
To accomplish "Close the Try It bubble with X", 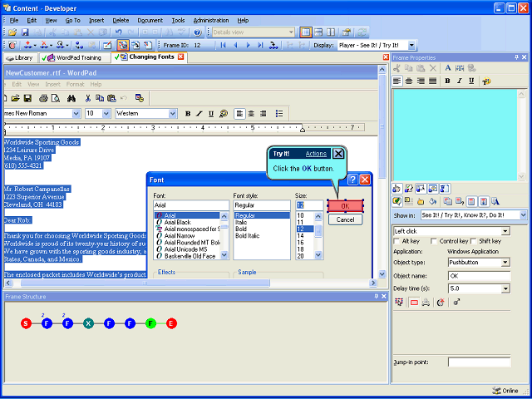I will (x=338, y=154).
